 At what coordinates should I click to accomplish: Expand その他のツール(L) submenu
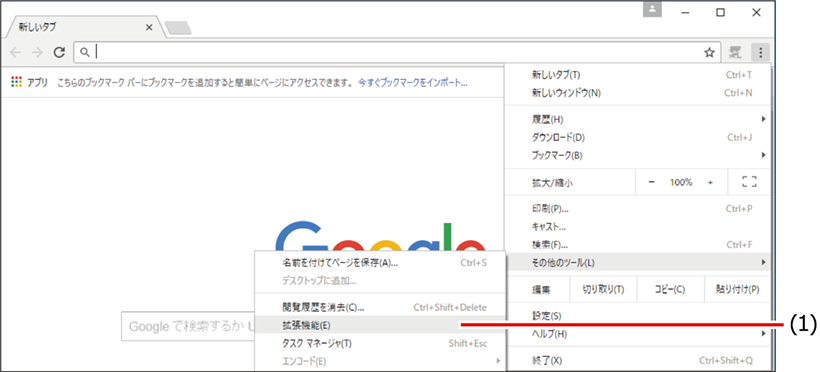pyautogui.click(x=637, y=262)
